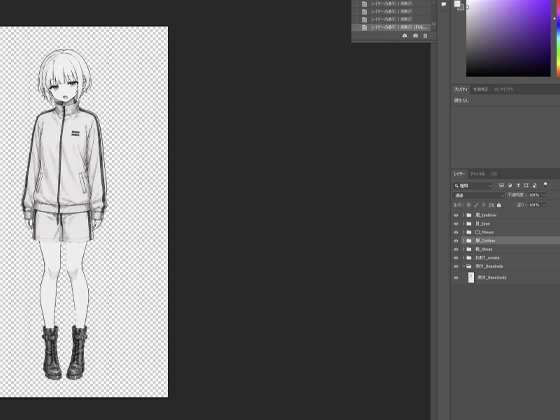Click the folder icon of the smoke group
Screen dimensions: 560x420
point(469,258)
